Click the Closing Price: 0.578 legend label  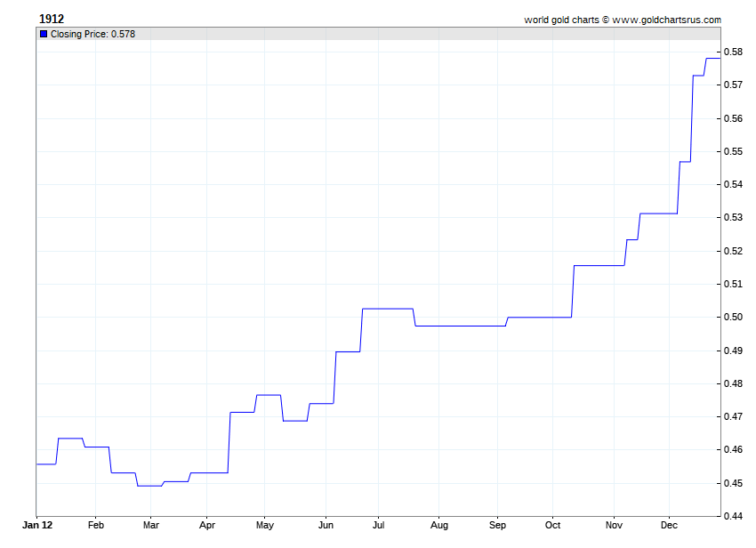tap(92, 34)
